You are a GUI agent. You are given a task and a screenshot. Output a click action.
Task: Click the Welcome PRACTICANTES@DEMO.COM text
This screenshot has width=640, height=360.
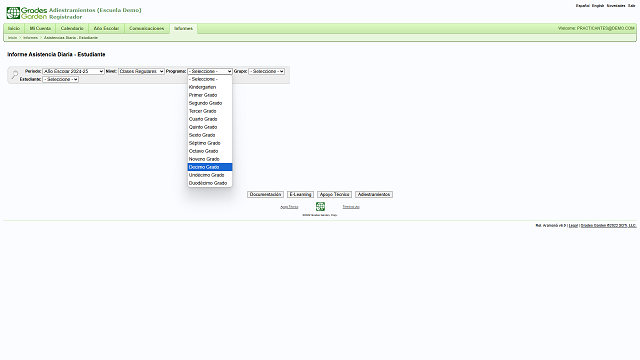click(x=596, y=28)
